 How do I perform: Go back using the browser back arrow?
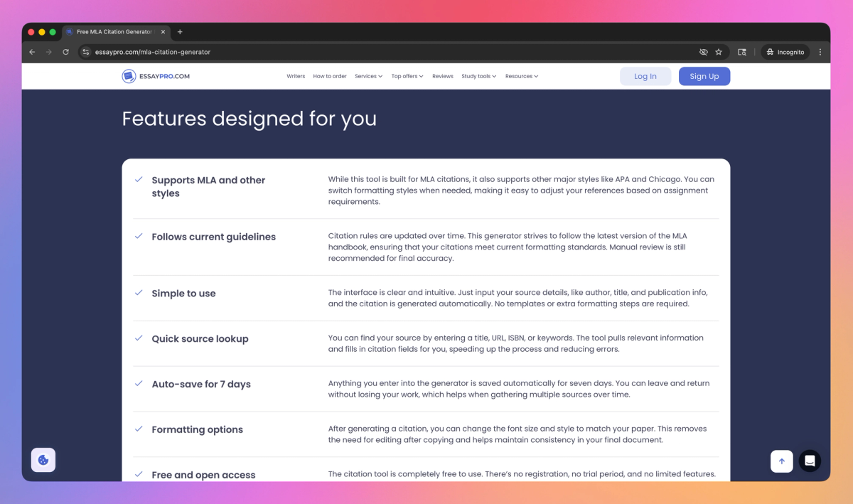coord(31,51)
